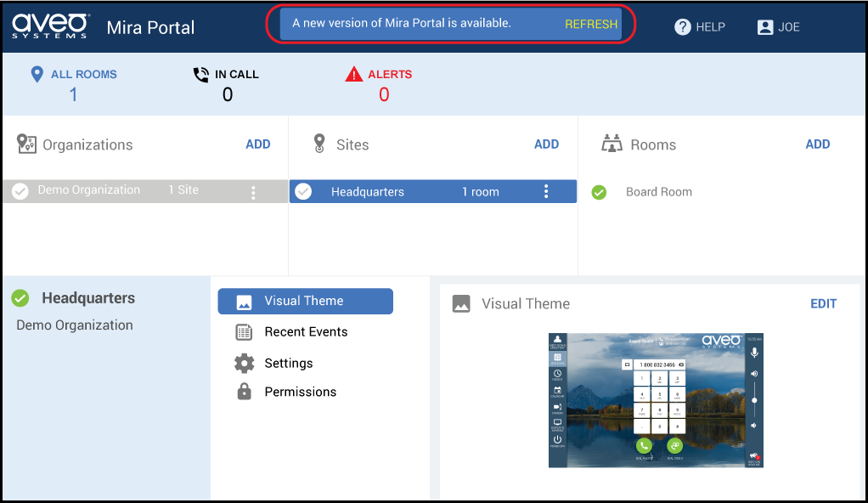
Task: Refresh to load the new portal version
Action: (x=591, y=24)
